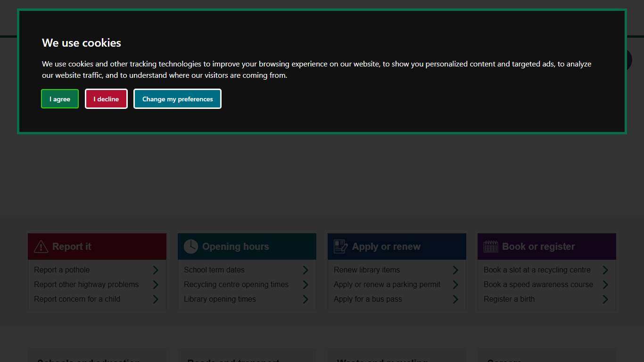Screen dimensions: 644x362
Task: Click the warning triangle icon in Report it header
Action: click(x=41, y=246)
